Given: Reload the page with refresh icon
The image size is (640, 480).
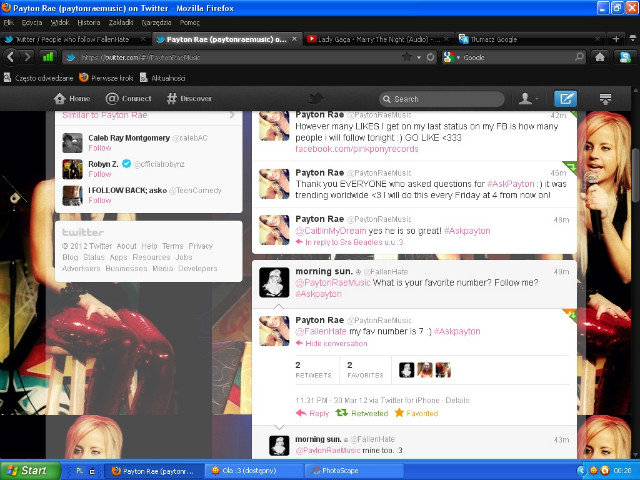Looking at the screenshot, I should pos(430,57).
